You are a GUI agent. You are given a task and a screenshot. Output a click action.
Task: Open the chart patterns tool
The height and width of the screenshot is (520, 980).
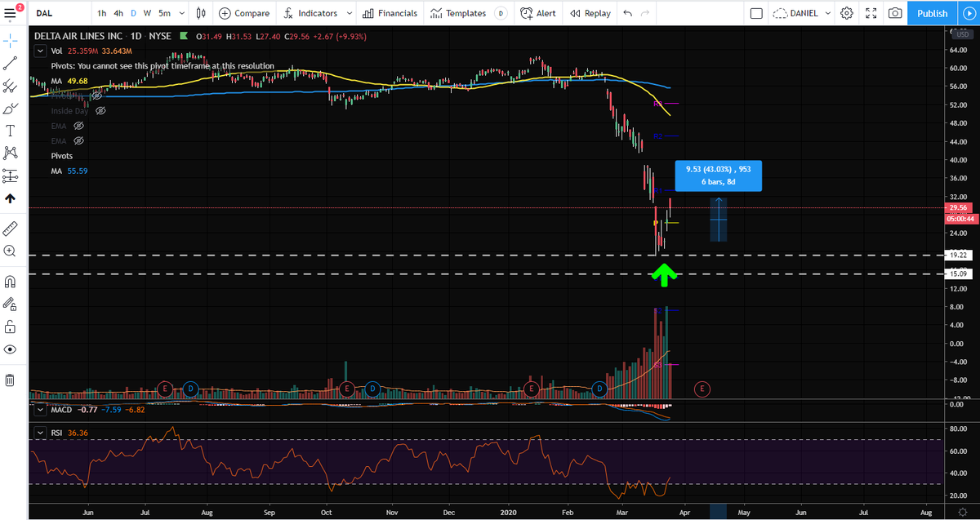[x=11, y=153]
